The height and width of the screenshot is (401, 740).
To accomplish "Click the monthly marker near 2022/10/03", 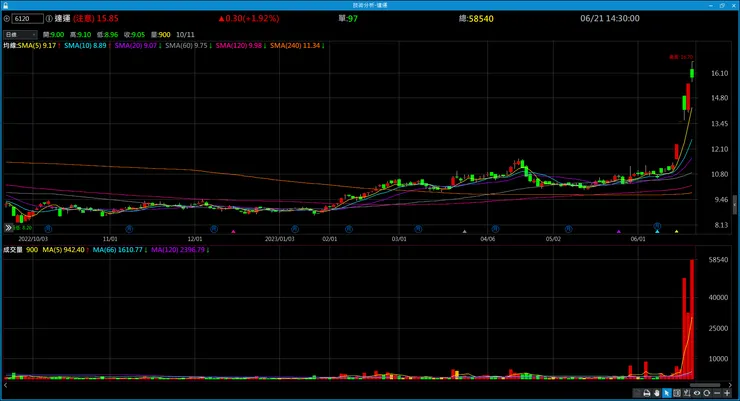I will click(48, 229).
